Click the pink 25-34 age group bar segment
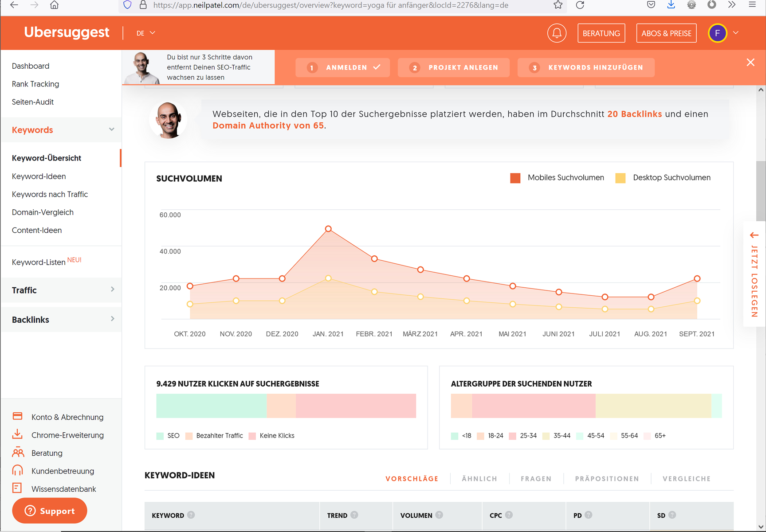The height and width of the screenshot is (532, 766). [x=534, y=406]
